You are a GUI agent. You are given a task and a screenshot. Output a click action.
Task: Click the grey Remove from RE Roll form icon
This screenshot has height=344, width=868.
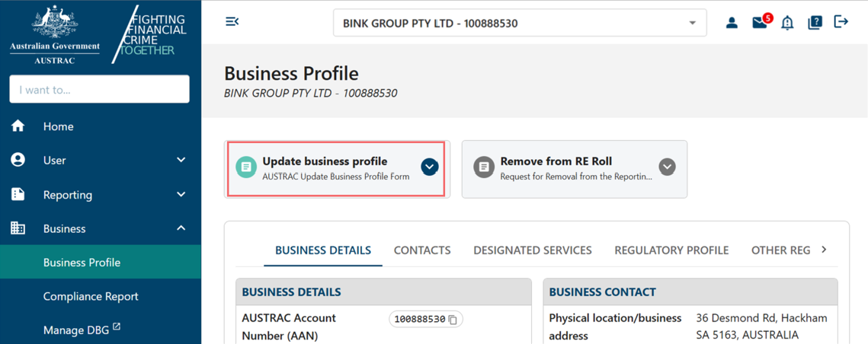484,167
